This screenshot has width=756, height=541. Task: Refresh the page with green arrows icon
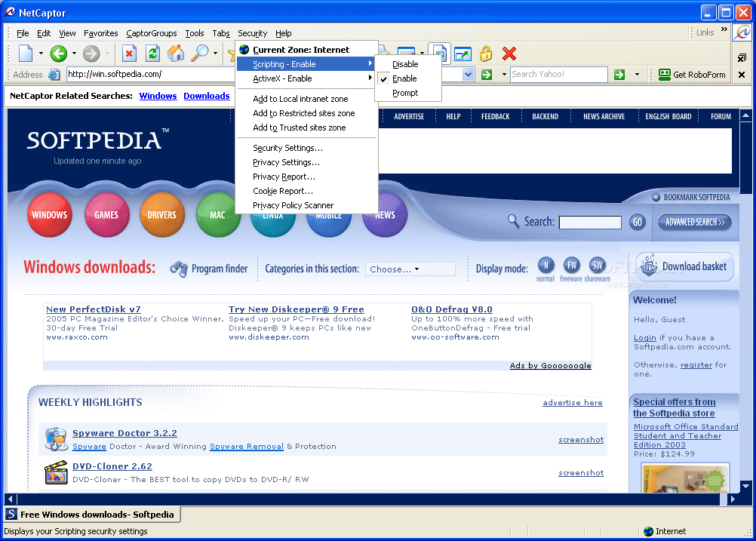point(153,53)
